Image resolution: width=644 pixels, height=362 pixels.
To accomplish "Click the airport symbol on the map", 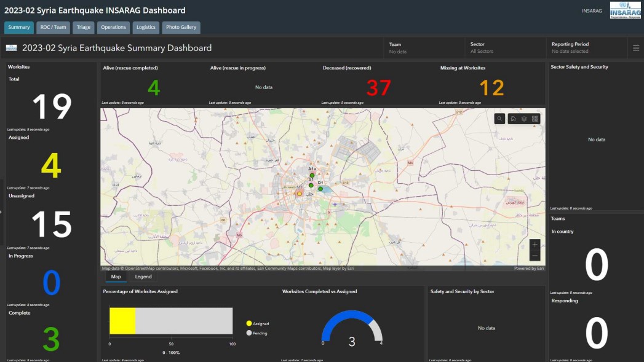I will click(x=335, y=204).
